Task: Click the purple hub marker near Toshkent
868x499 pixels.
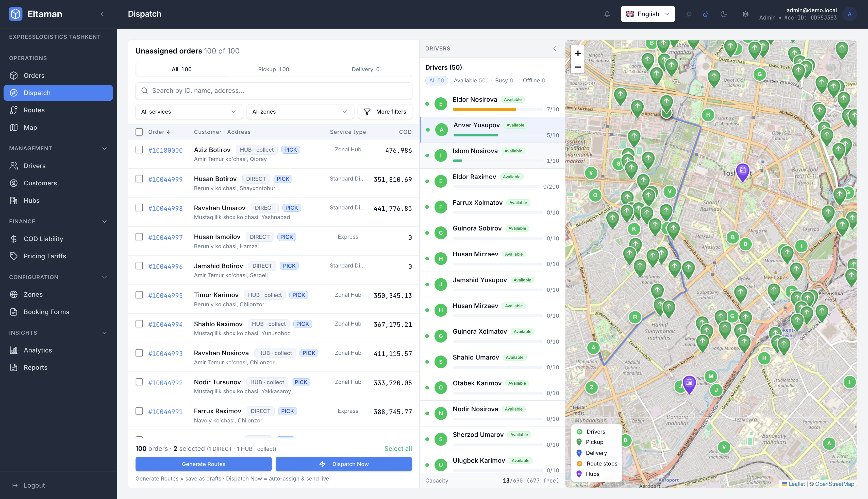Action: point(742,172)
